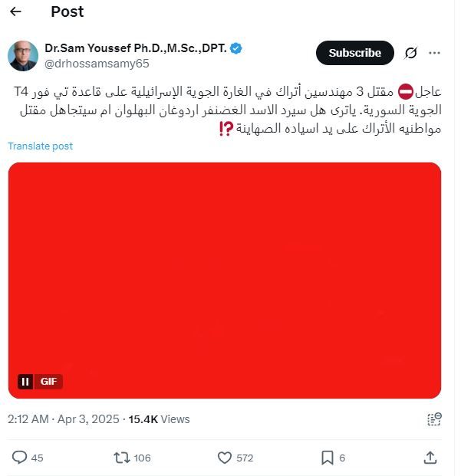The width and height of the screenshot is (461, 476).
Task: Open the three-dot more options menu
Action: 434,53
